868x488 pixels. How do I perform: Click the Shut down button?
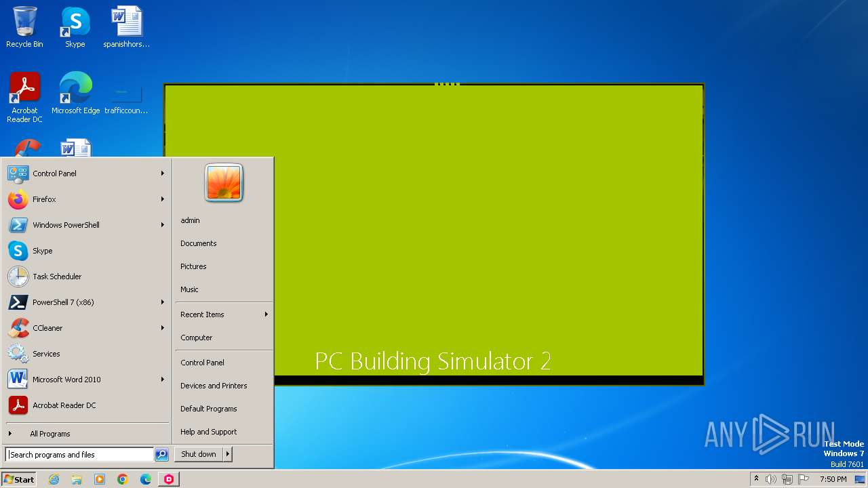tap(199, 454)
